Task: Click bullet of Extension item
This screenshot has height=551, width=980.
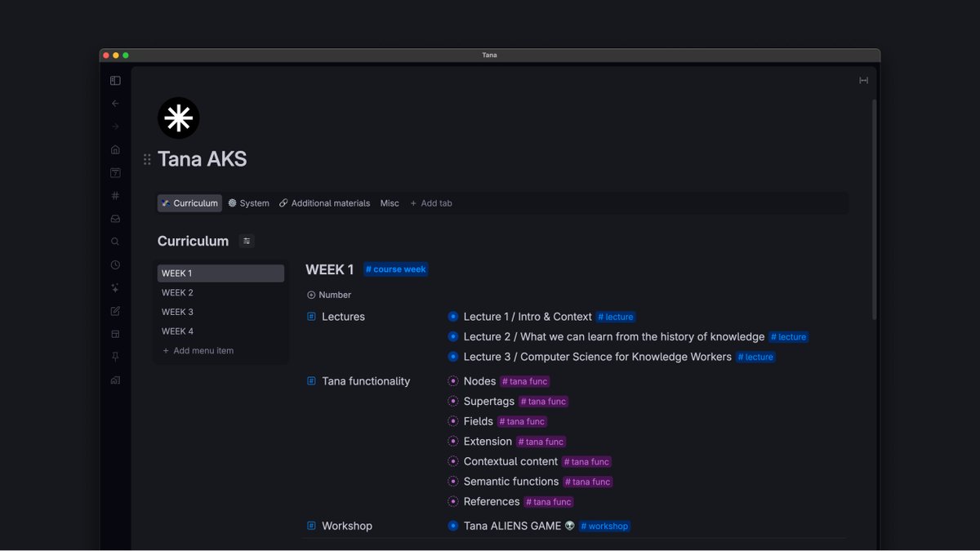Action: (453, 442)
